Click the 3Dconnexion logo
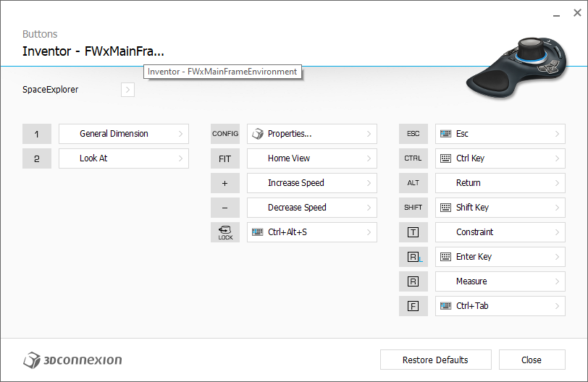Viewport: 588px width, 382px height. pyautogui.click(x=72, y=360)
